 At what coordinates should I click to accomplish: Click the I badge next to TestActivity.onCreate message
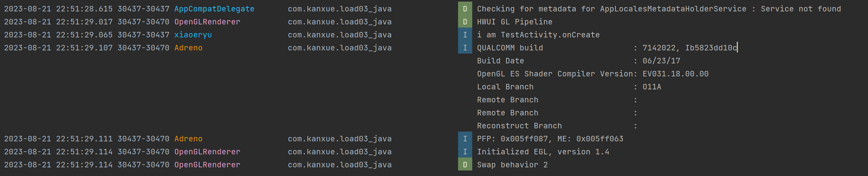tap(465, 35)
